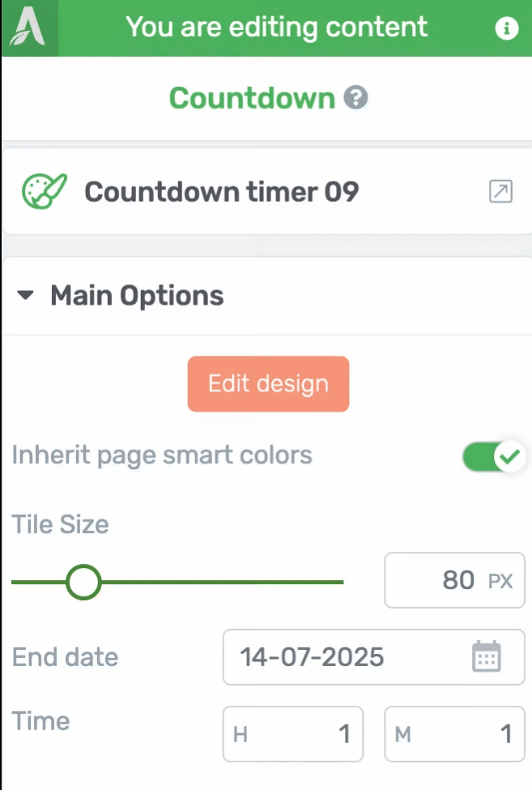Click the minutes M time field
The image size is (532, 790).
pyautogui.click(x=454, y=733)
